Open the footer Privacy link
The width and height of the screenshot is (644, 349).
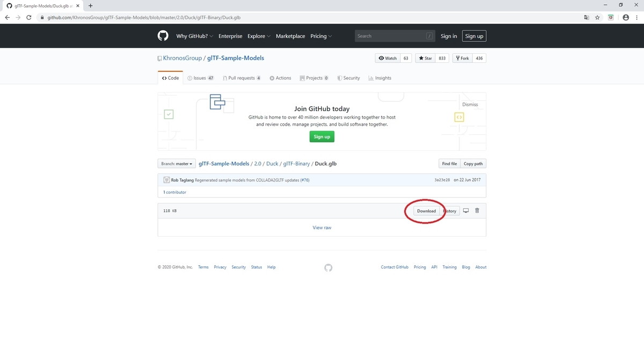[220, 267]
